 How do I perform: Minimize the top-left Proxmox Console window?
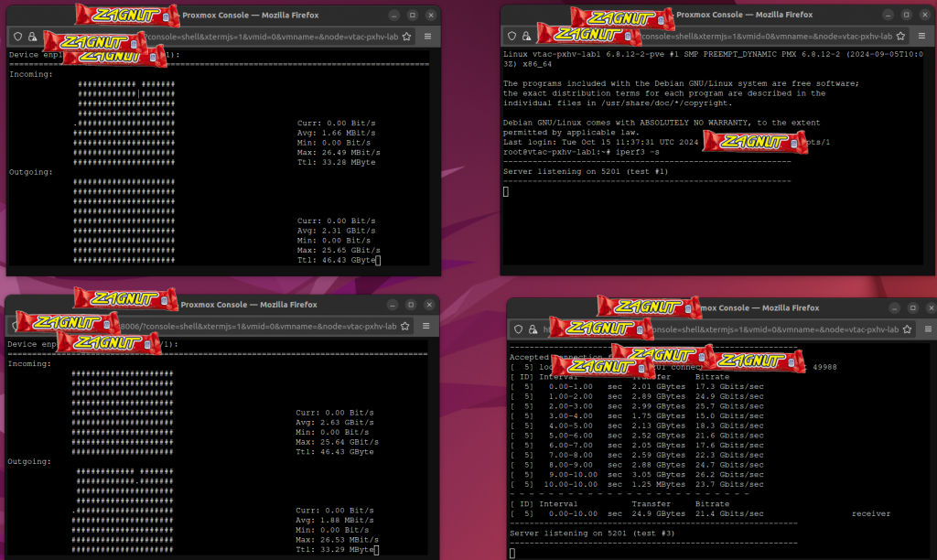tap(393, 15)
